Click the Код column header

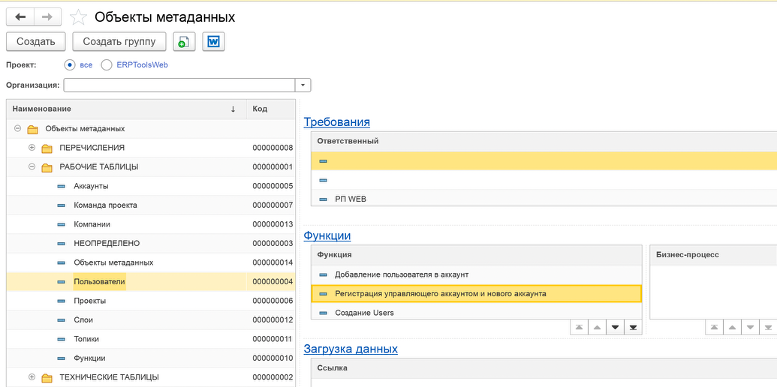[271, 109]
